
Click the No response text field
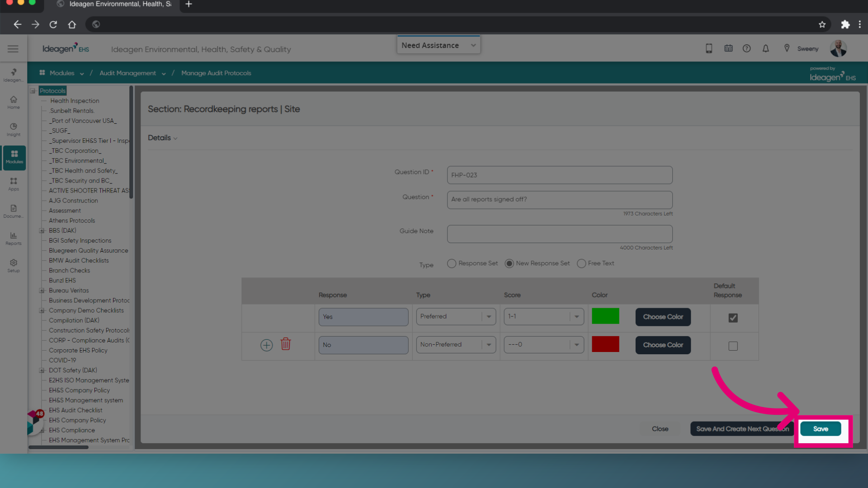(x=363, y=345)
